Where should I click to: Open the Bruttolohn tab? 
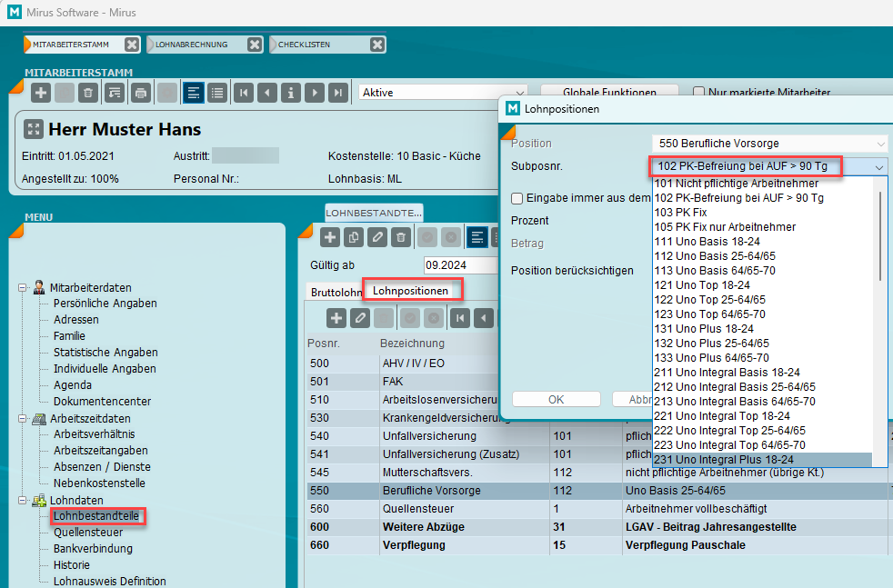point(336,292)
